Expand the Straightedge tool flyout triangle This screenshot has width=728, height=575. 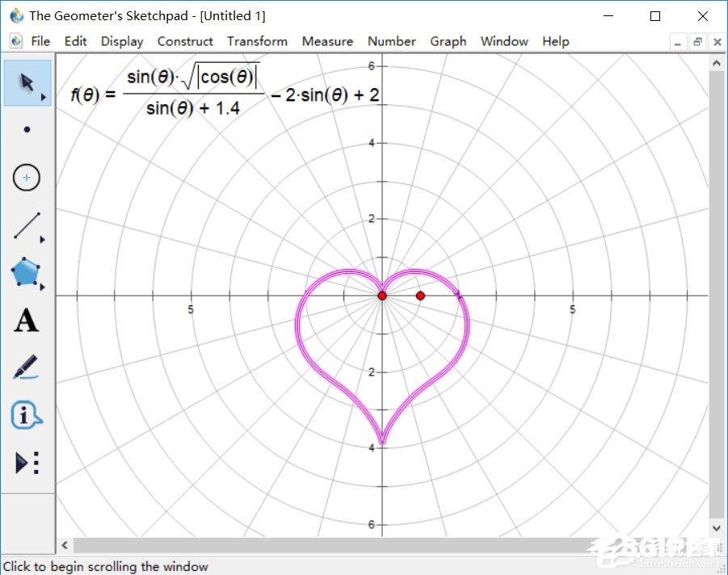point(43,240)
